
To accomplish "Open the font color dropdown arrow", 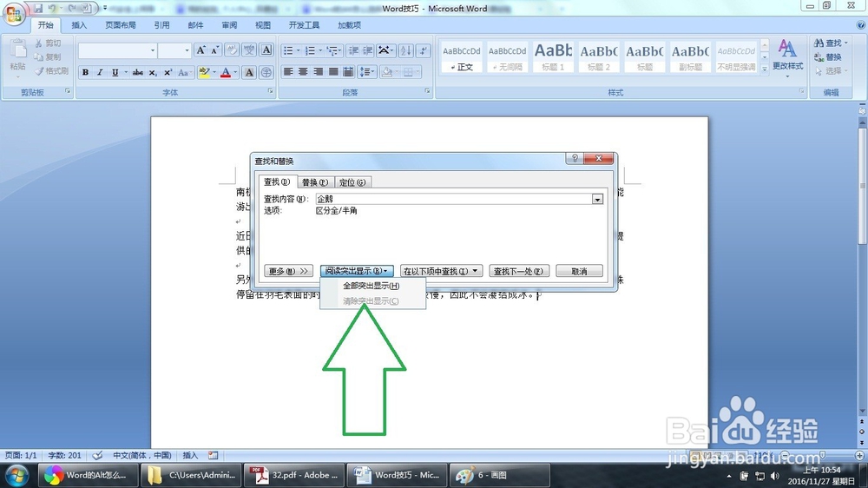I will click(236, 73).
